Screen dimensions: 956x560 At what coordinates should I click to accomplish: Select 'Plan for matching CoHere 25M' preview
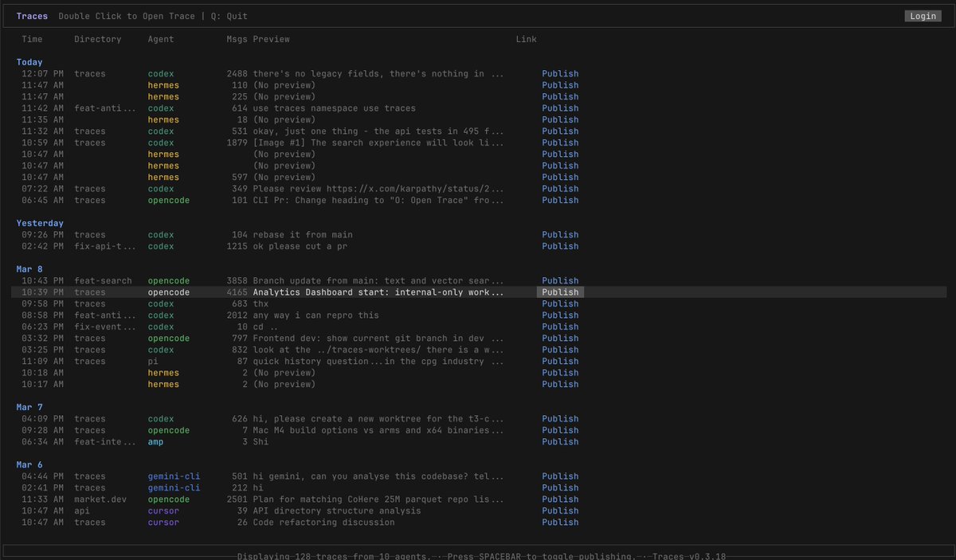click(378, 499)
